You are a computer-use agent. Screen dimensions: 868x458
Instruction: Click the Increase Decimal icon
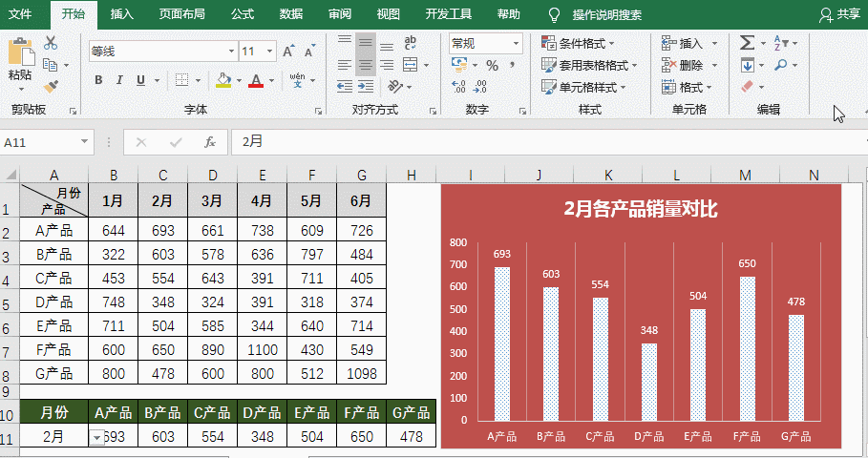click(459, 86)
